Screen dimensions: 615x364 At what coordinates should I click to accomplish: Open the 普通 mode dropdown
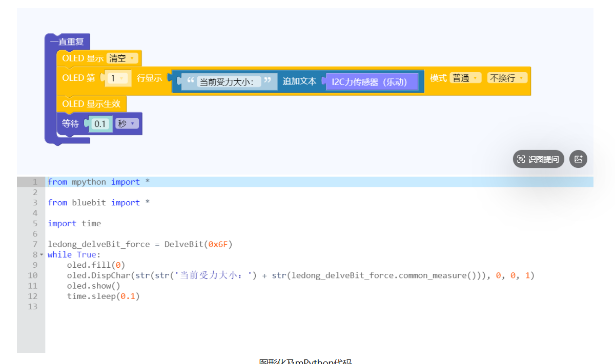(465, 78)
